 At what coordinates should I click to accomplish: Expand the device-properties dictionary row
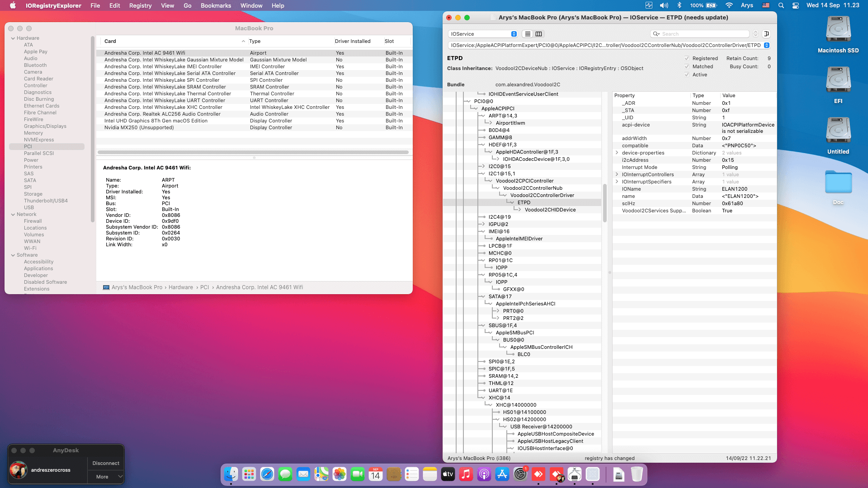point(617,153)
